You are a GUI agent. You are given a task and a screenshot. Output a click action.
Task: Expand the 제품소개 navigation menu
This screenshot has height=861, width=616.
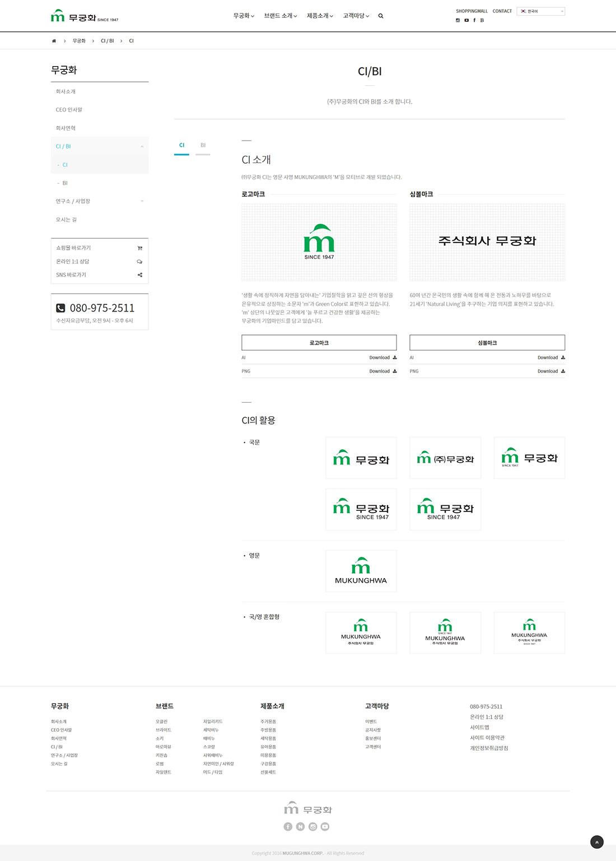point(320,16)
